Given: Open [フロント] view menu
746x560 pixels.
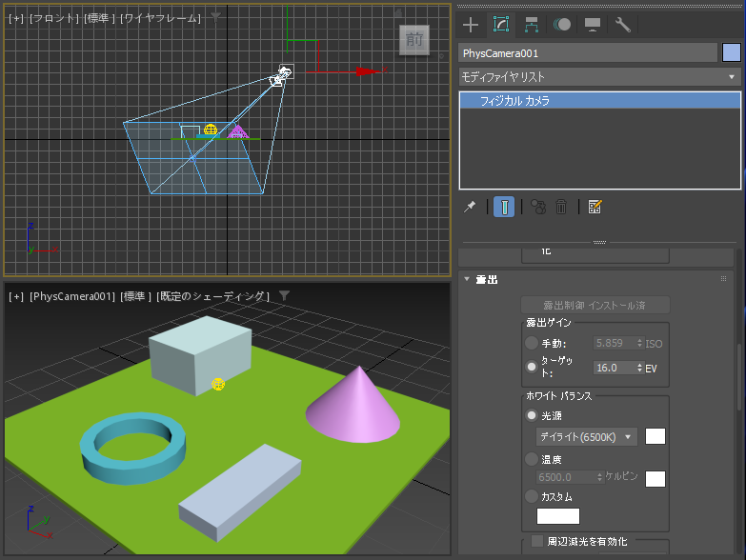Looking at the screenshot, I should click(53, 18).
